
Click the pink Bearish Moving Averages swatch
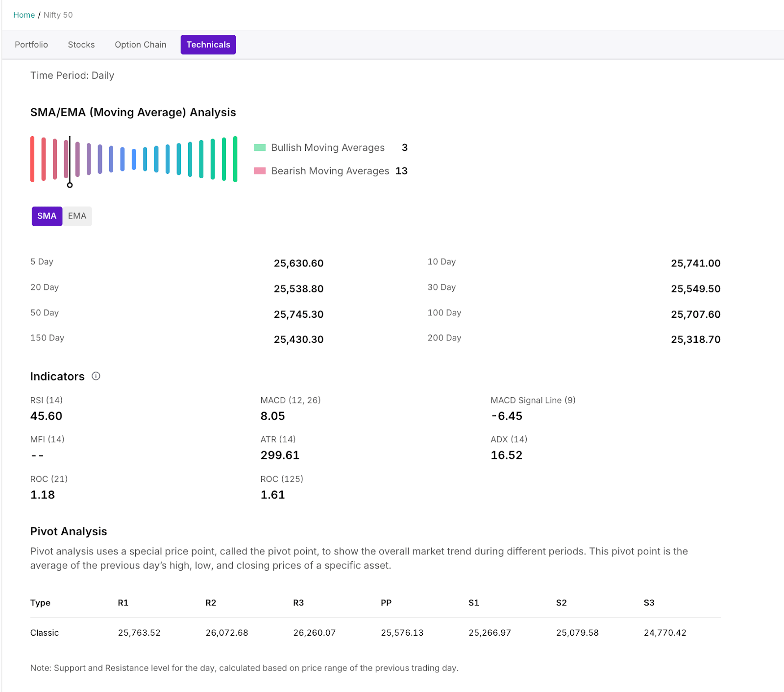[260, 171]
